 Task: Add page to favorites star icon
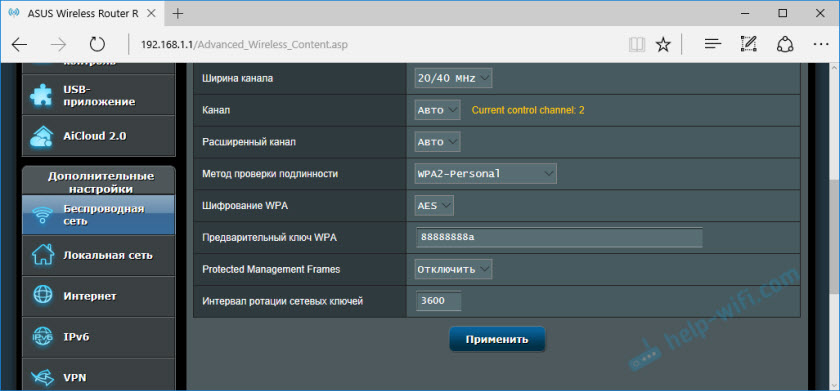coord(663,44)
